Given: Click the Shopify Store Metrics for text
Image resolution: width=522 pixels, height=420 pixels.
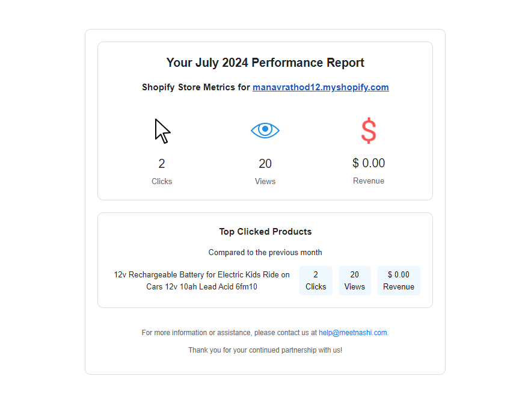Looking at the screenshot, I should click(x=196, y=87).
